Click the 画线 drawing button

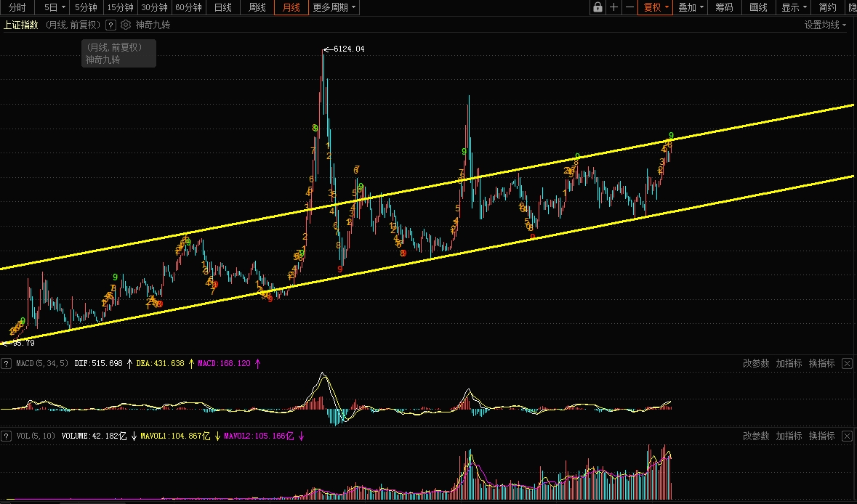pos(759,7)
